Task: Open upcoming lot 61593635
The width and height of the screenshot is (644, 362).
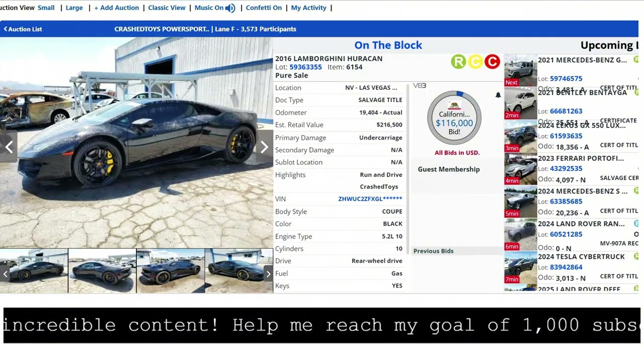Action: (x=566, y=136)
